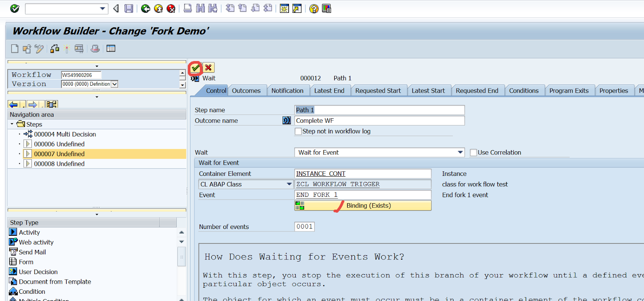The height and width of the screenshot is (301, 644).
Task: Open the CL ABAP Class dropdown
Action: coord(289,184)
